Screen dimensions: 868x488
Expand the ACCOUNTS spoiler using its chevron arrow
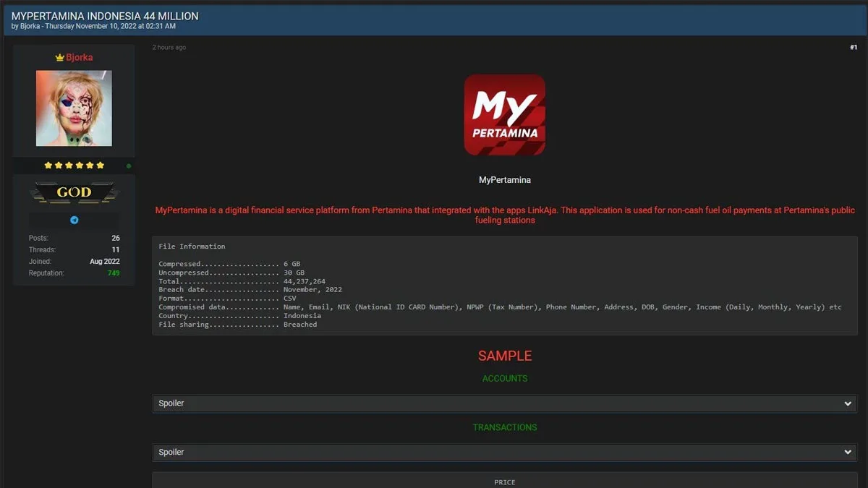click(x=848, y=403)
